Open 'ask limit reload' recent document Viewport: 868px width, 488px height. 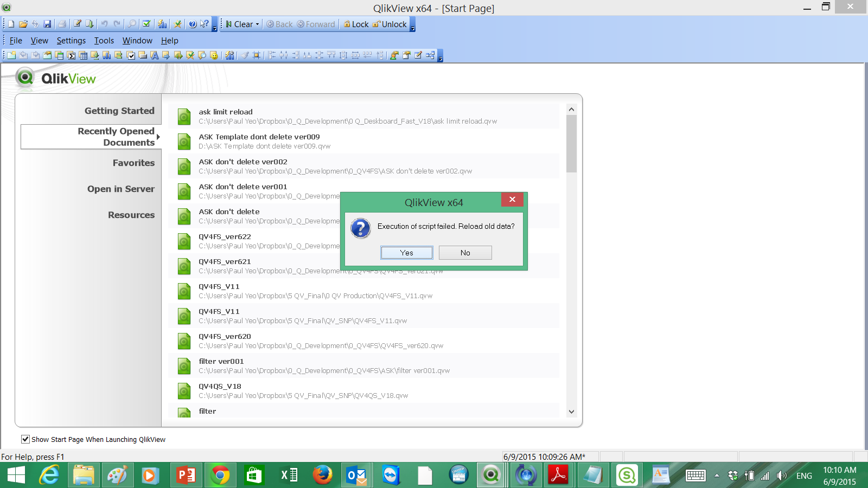pos(363,116)
